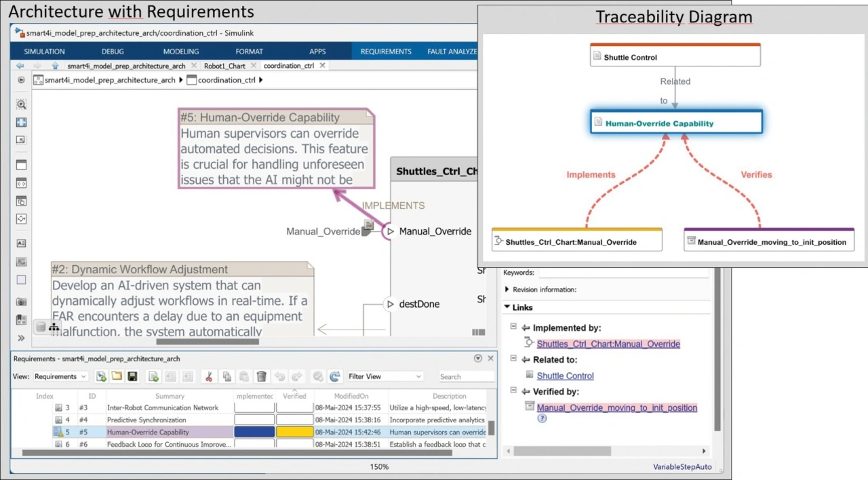
Task: Collapse the 'Verified by' link group
Action: tap(513, 391)
